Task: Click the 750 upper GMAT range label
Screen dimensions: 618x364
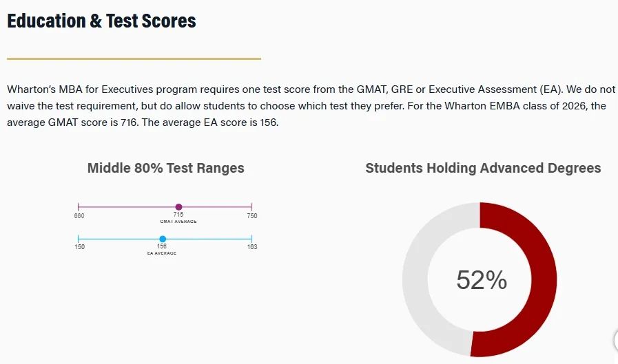Action: click(x=252, y=215)
